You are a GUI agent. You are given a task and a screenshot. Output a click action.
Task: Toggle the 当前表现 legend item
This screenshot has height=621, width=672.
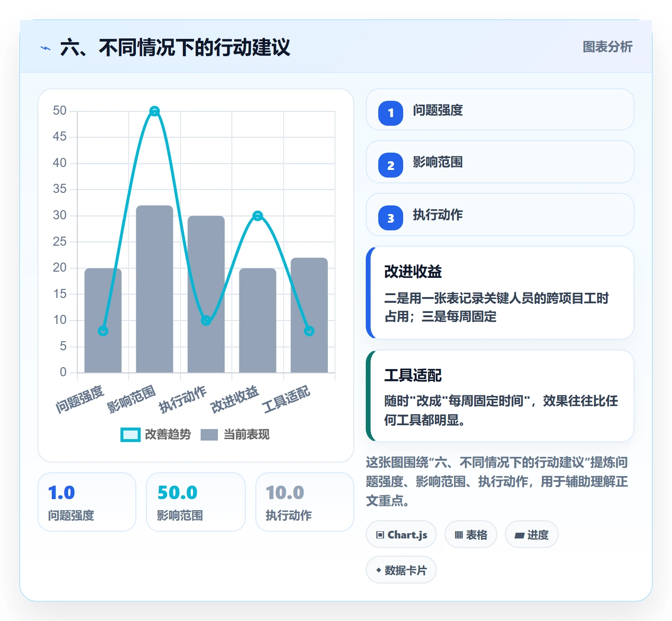coord(235,434)
